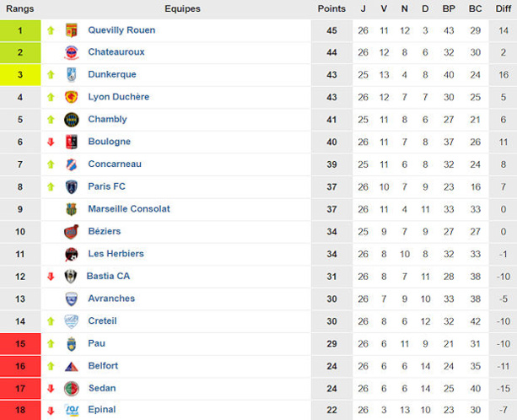Screen dimensions: 517x420
Task: Click the red down arrow beside Boulogne
Action: 51,142
